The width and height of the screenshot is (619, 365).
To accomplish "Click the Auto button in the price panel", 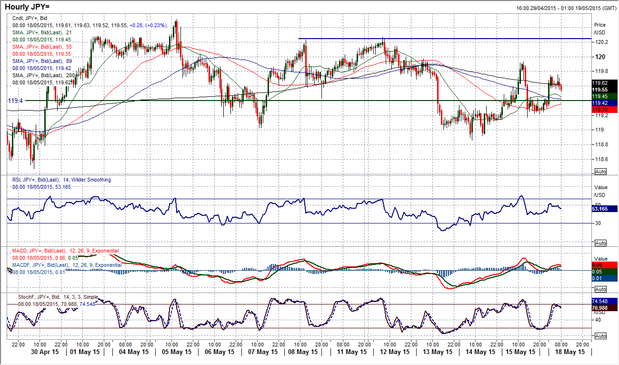I will click(600, 172).
